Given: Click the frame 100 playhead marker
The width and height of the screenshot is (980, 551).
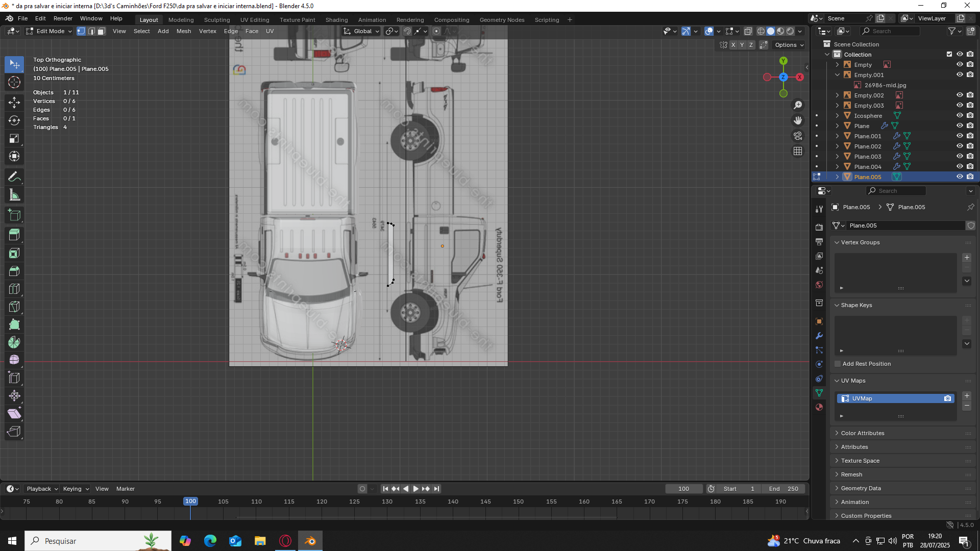Looking at the screenshot, I should click(x=190, y=502).
